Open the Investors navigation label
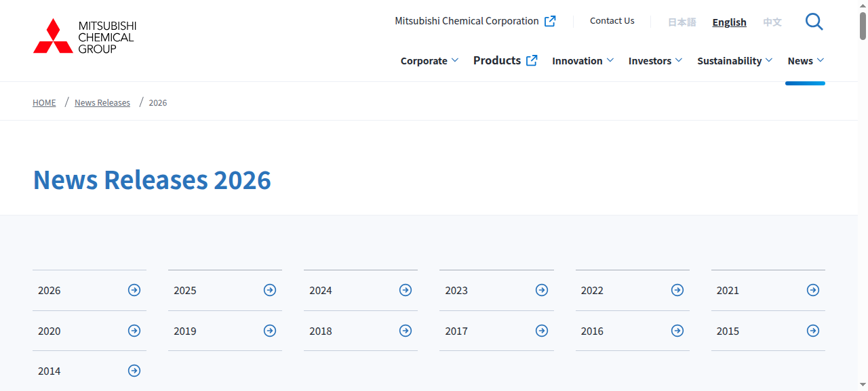Screen dimensions: 868x391 click(x=650, y=61)
